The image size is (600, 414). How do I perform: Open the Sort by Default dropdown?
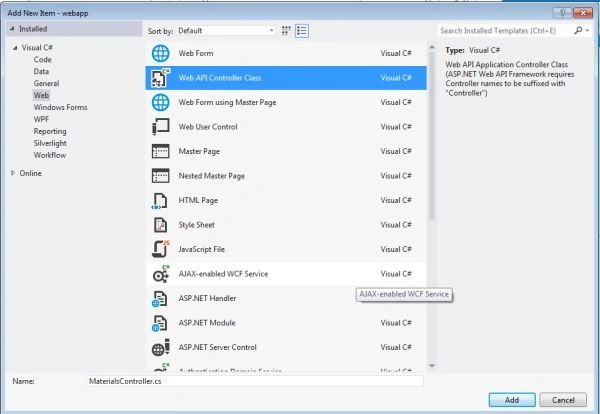[226, 31]
